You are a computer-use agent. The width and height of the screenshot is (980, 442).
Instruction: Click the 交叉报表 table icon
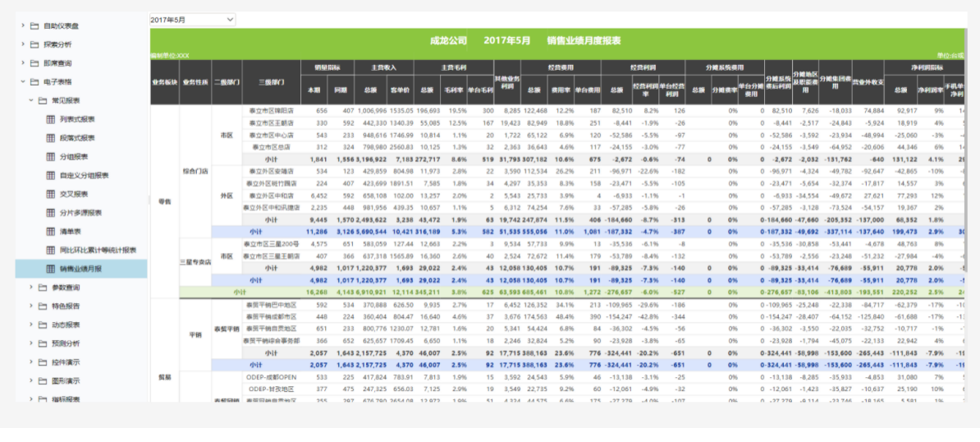coord(51,194)
